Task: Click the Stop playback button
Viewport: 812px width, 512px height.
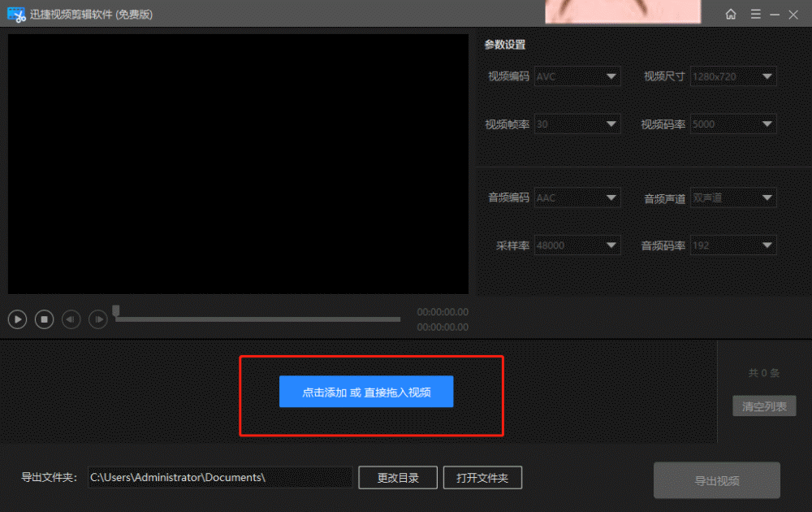Action: pyautogui.click(x=44, y=319)
